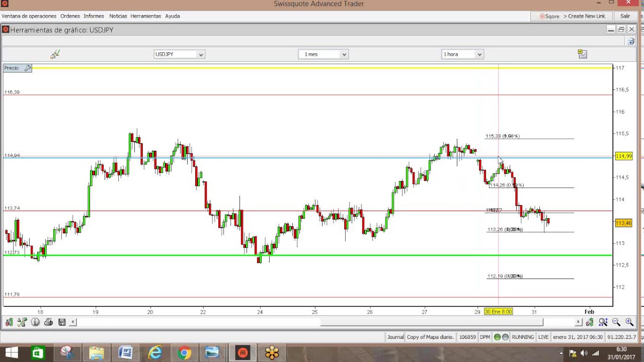
Task: Click account number 106859 in status bar
Action: [x=467, y=337]
